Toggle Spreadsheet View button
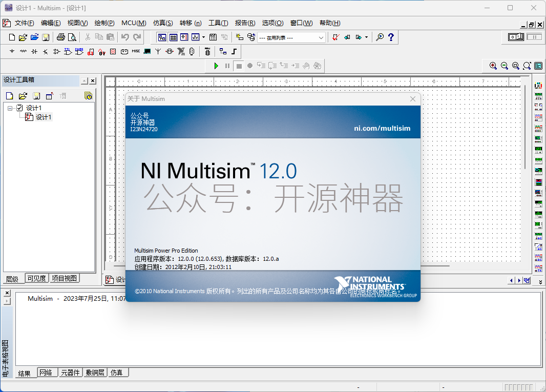This screenshot has height=392, width=546. coord(173,37)
